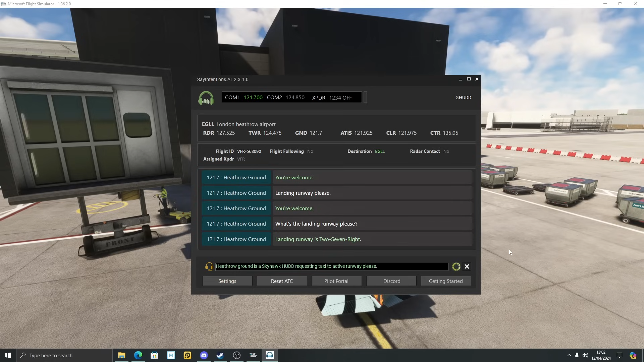Maximize the SayIntentions.AI window

pyautogui.click(x=469, y=79)
